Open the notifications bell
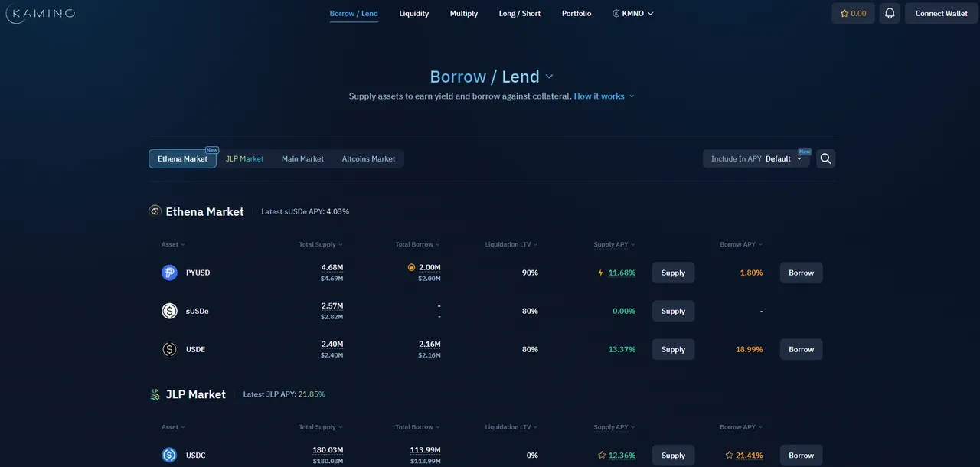980x467 pixels. (x=890, y=13)
